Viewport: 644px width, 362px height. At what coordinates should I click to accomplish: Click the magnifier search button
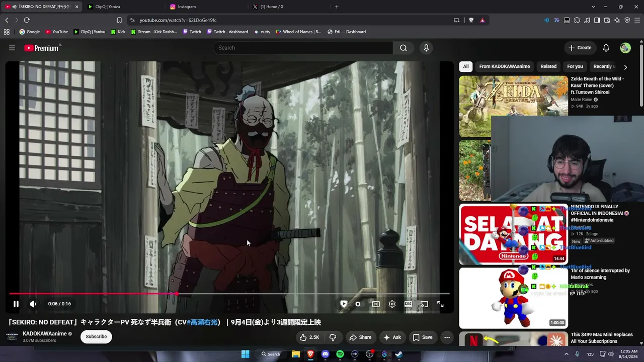click(404, 48)
